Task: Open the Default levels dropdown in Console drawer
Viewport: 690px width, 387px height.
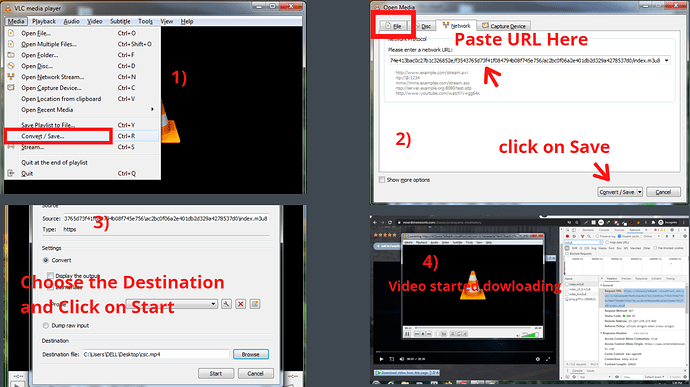Action: pos(654,377)
